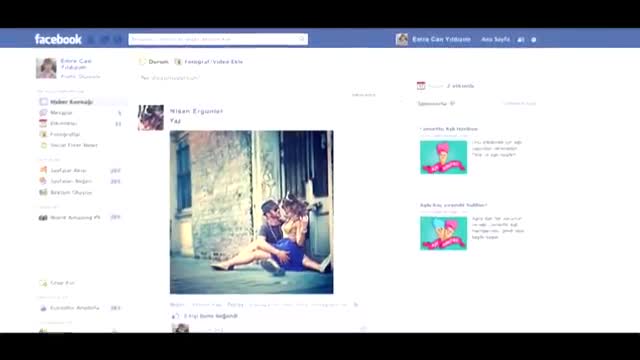Click the first sponsored ad image
Image resolution: width=640 pixels, height=360 pixels.
444,158
